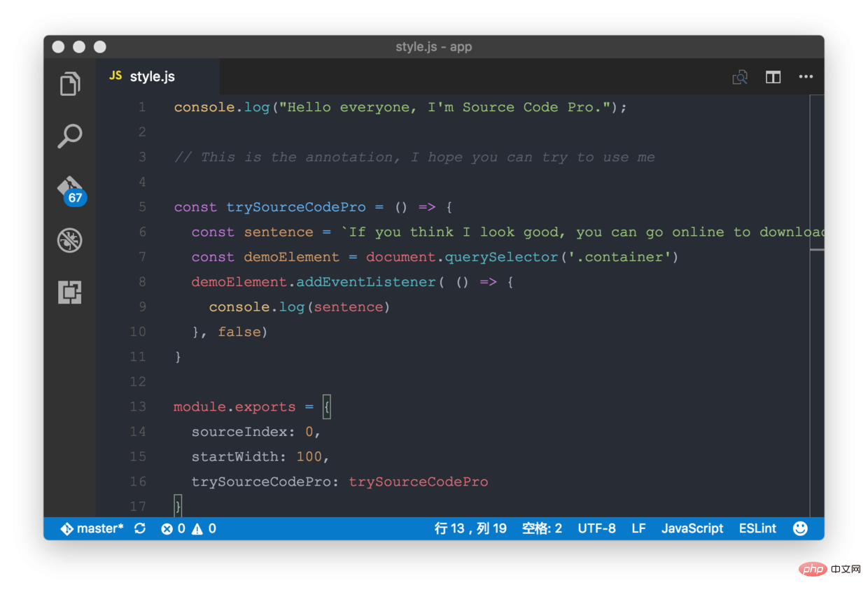Select JavaScript language mode
This screenshot has height=592, width=868.
coord(692,528)
